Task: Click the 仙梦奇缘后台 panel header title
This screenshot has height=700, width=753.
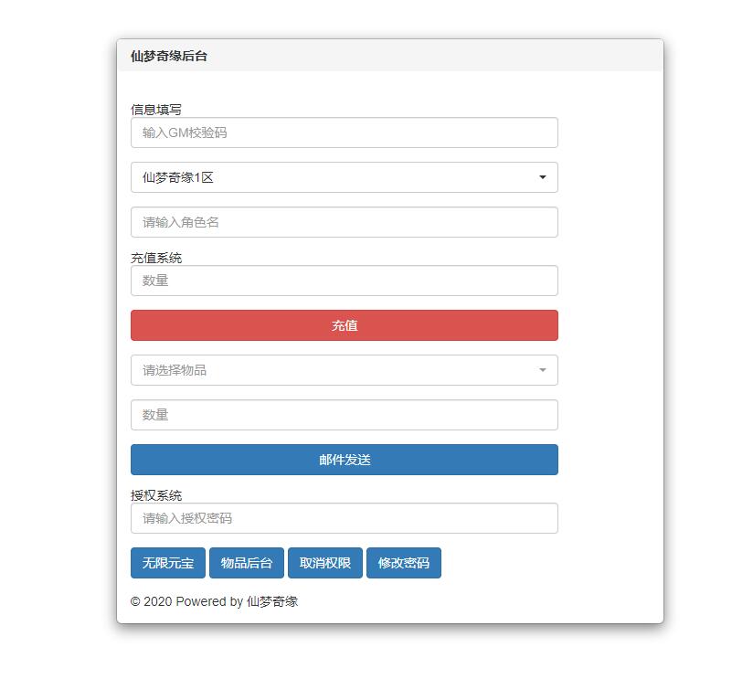Action: (169, 56)
